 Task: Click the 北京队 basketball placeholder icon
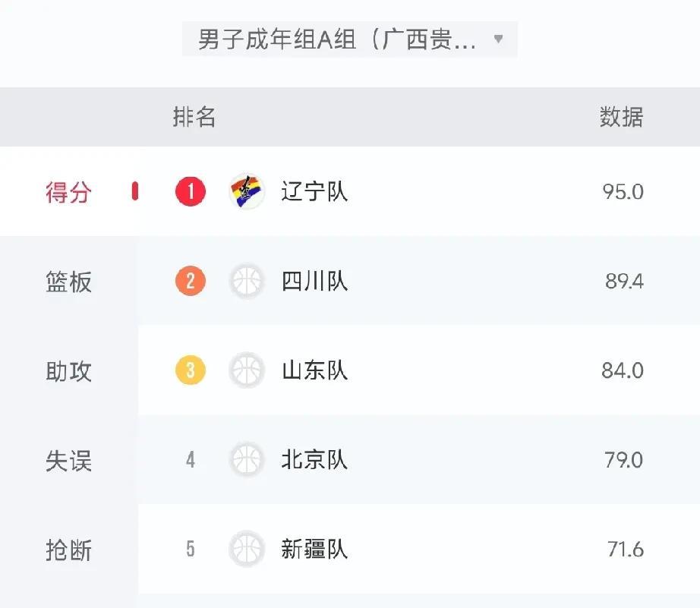click(247, 459)
